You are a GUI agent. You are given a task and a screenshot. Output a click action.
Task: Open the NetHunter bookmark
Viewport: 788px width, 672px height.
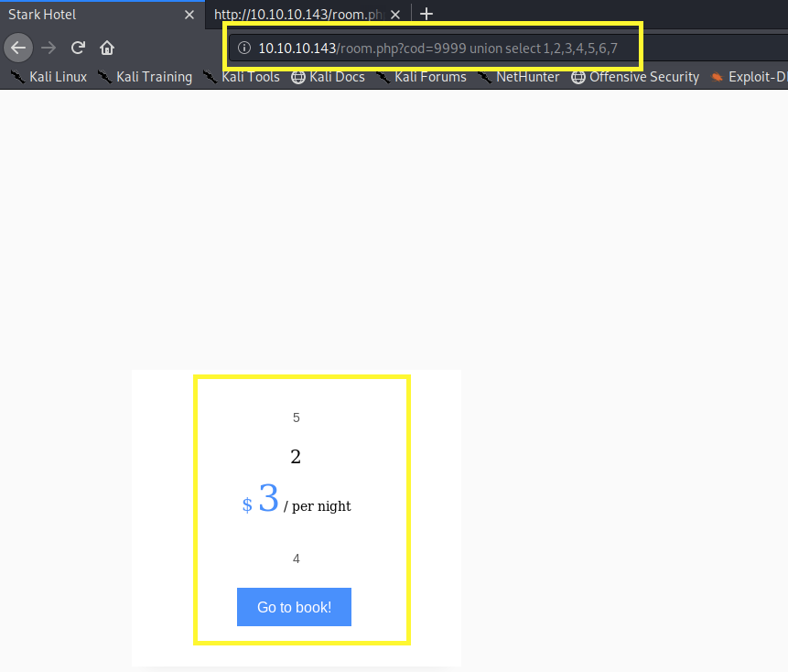click(518, 77)
